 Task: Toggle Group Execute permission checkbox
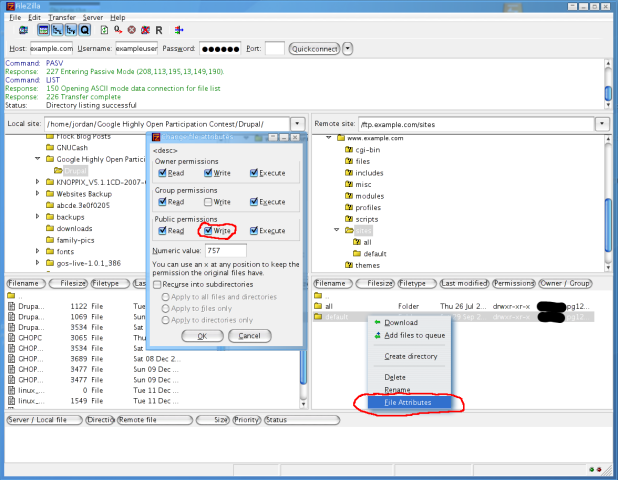pyautogui.click(x=254, y=201)
